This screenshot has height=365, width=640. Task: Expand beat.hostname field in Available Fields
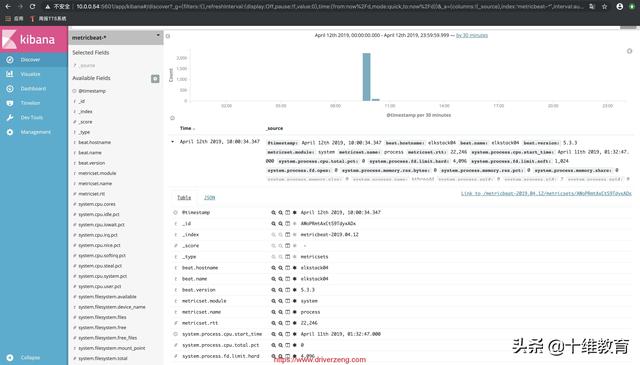[94, 142]
